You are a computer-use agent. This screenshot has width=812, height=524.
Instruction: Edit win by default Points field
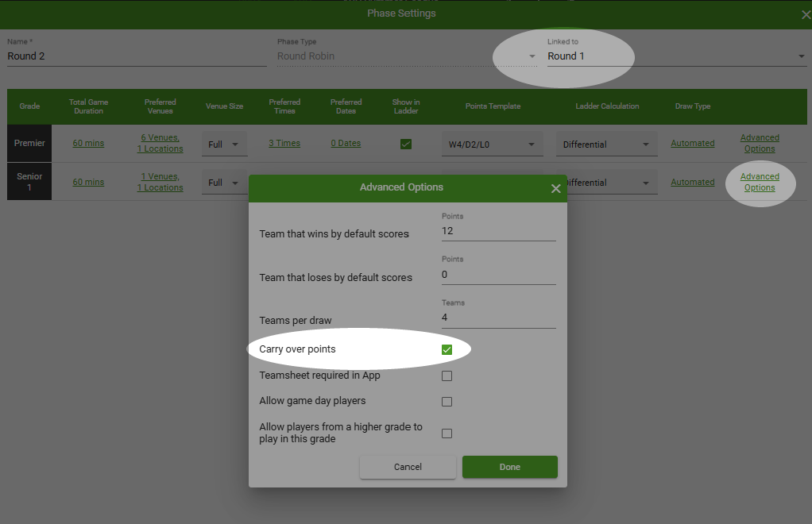point(499,231)
